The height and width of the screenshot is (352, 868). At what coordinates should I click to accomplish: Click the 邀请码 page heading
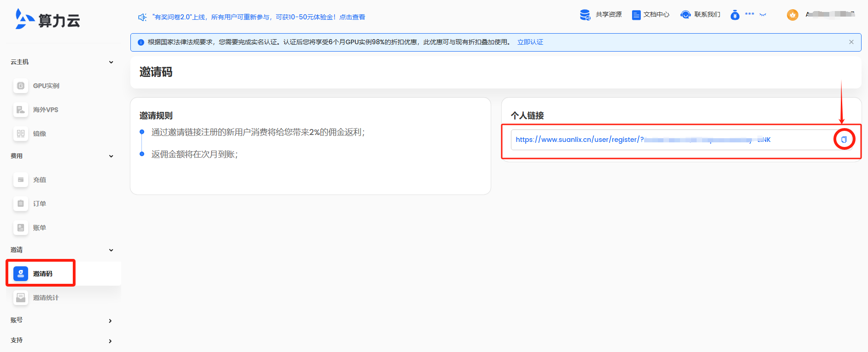(156, 72)
